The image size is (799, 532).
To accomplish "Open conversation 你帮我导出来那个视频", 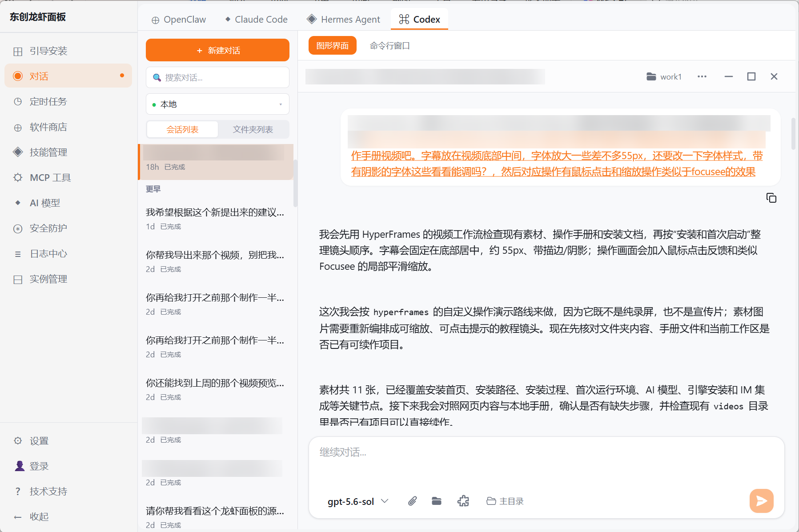I will click(216, 261).
